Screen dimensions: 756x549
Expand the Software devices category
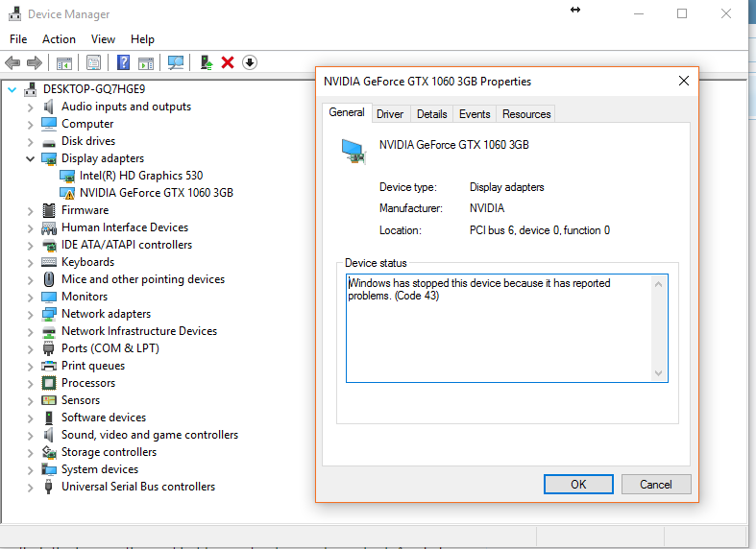point(30,418)
